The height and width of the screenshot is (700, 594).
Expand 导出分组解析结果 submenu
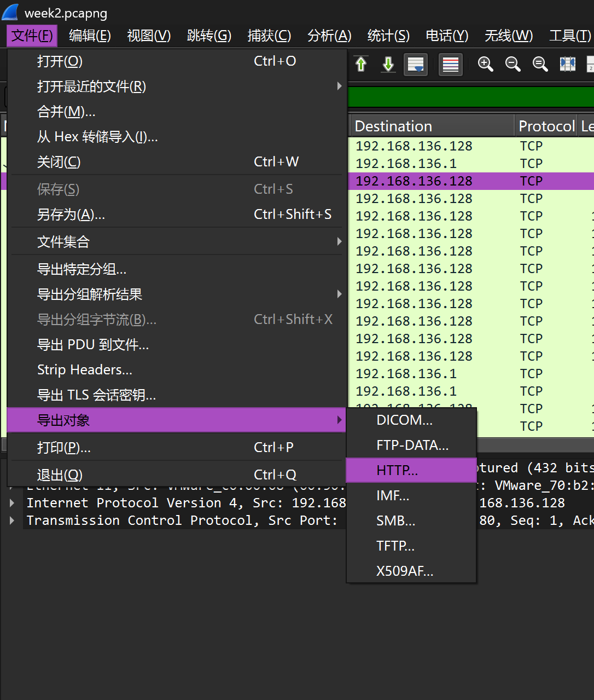(x=177, y=294)
